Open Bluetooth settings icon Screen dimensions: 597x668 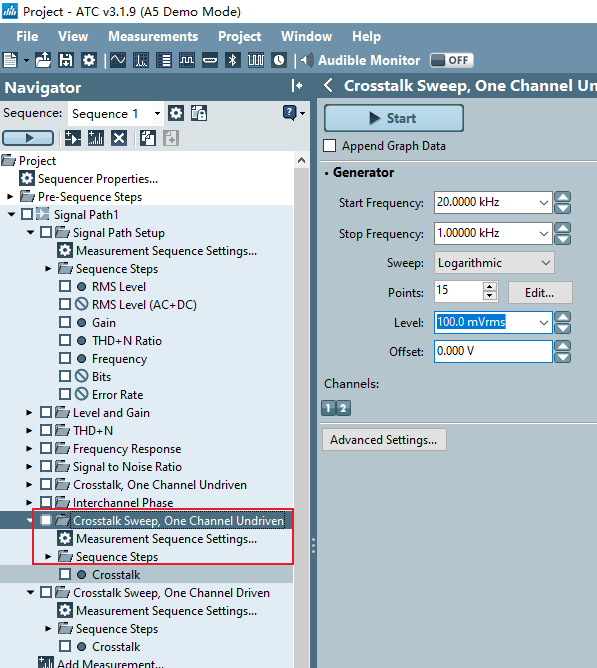[x=233, y=60]
